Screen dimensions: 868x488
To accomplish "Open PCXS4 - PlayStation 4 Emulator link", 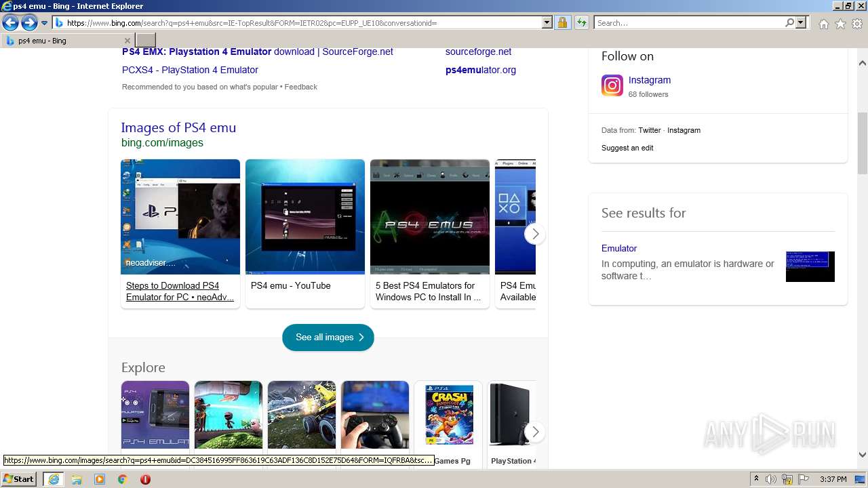I will click(x=190, y=70).
